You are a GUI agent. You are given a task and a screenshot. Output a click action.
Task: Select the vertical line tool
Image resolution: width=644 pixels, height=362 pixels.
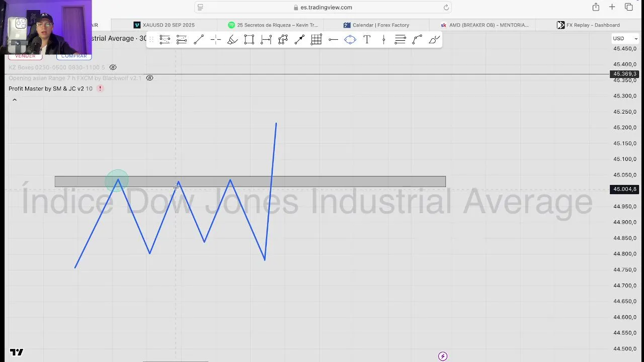click(x=384, y=39)
